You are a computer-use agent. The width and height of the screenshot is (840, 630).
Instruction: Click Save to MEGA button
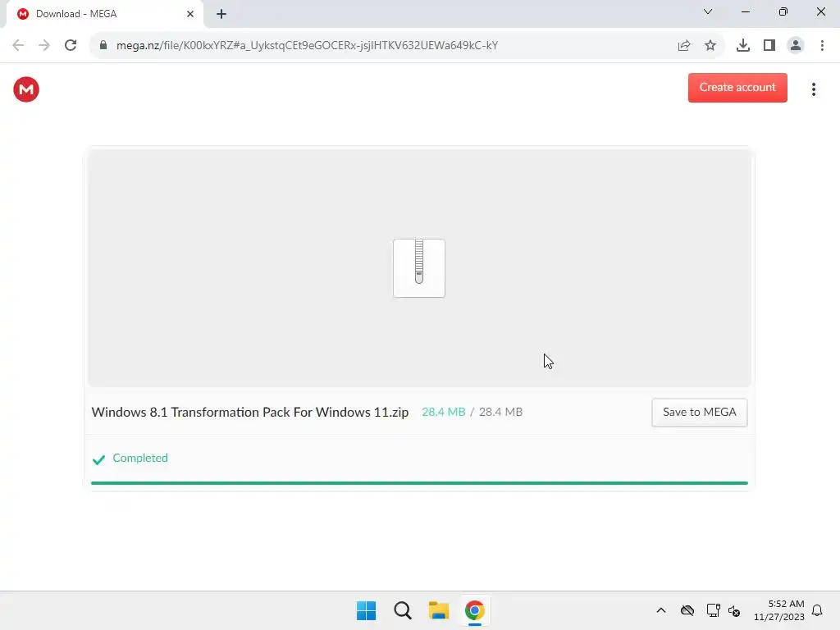699,412
